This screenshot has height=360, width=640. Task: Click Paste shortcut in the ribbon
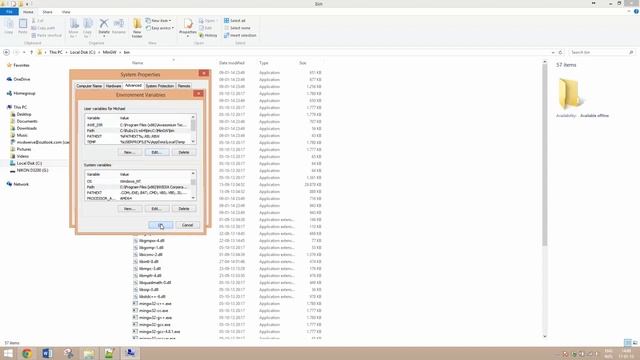pos(47,36)
